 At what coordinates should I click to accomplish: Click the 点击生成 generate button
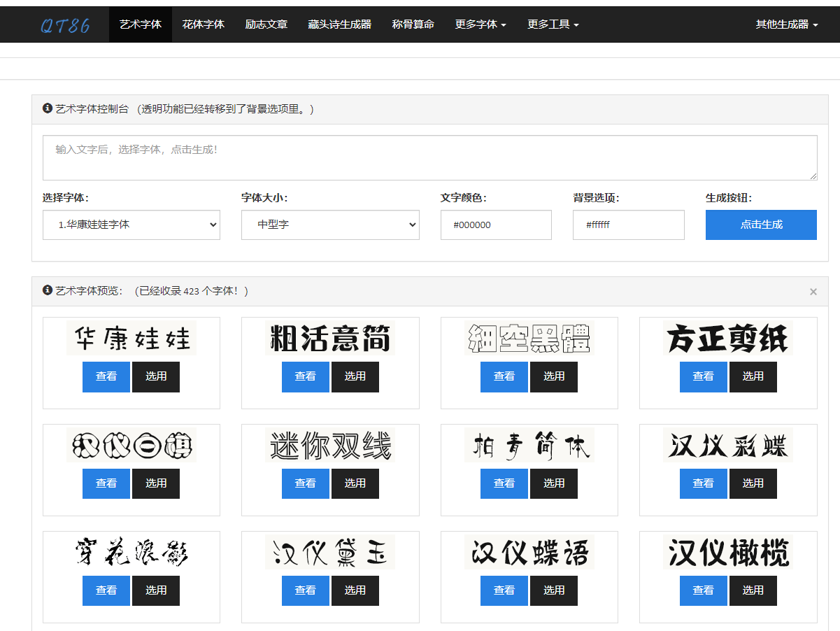click(761, 225)
